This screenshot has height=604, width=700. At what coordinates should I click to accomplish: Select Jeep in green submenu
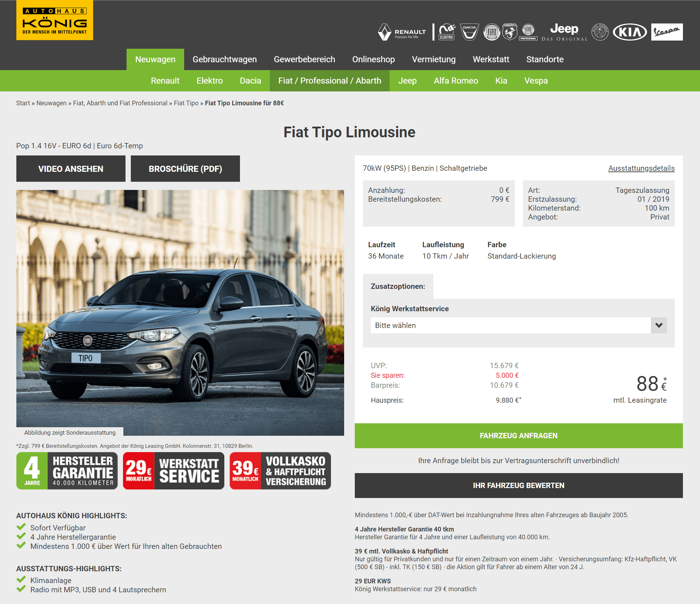click(x=407, y=81)
